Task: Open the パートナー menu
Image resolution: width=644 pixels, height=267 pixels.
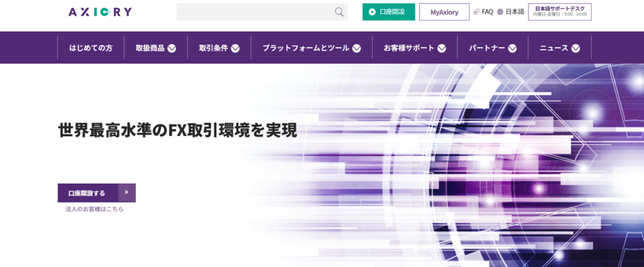Action: [x=487, y=48]
